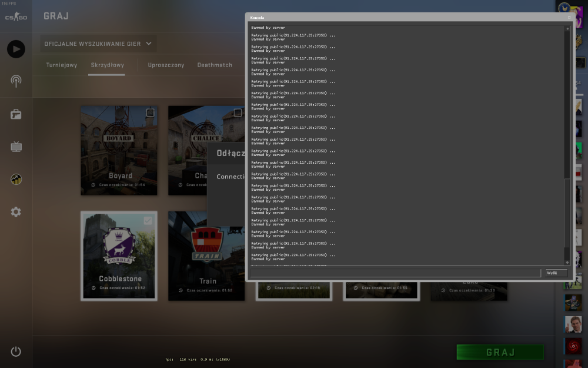Image resolution: width=588 pixels, height=368 pixels.
Task: Click the Konsola title bar text
Action: pyautogui.click(x=258, y=18)
